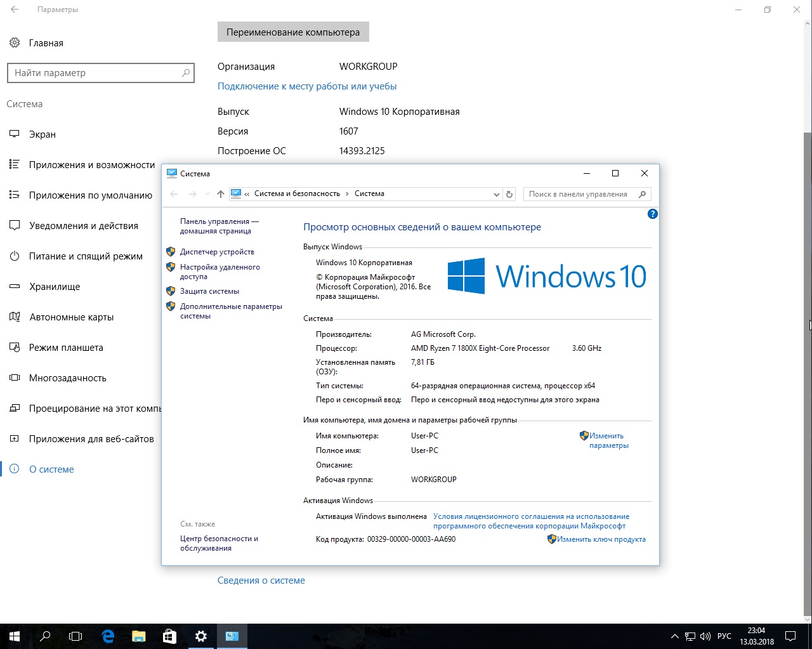Open Защита системы link

(x=209, y=291)
